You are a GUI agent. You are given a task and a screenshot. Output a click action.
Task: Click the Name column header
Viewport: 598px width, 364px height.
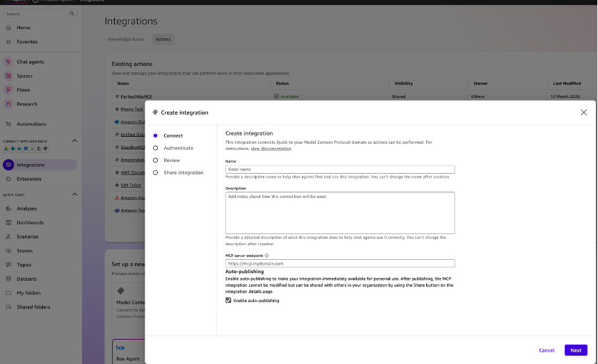(123, 83)
